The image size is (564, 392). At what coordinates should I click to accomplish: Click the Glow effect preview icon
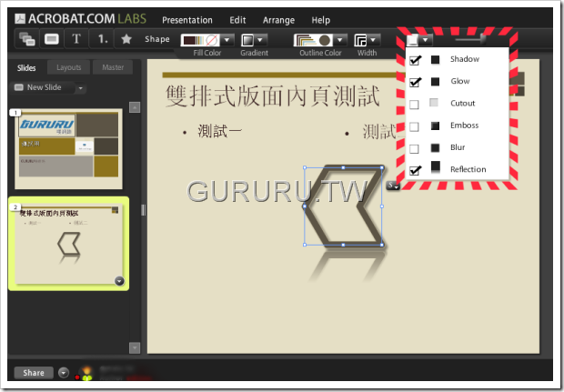coord(435,82)
